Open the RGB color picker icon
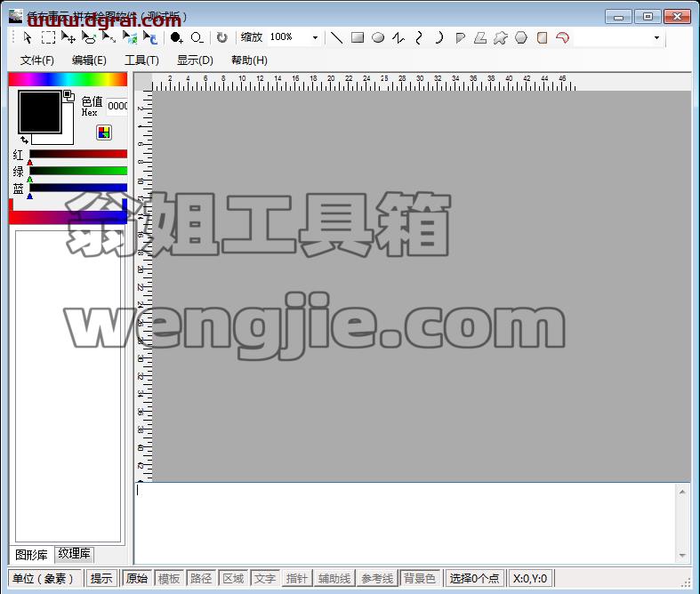 click(x=104, y=132)
